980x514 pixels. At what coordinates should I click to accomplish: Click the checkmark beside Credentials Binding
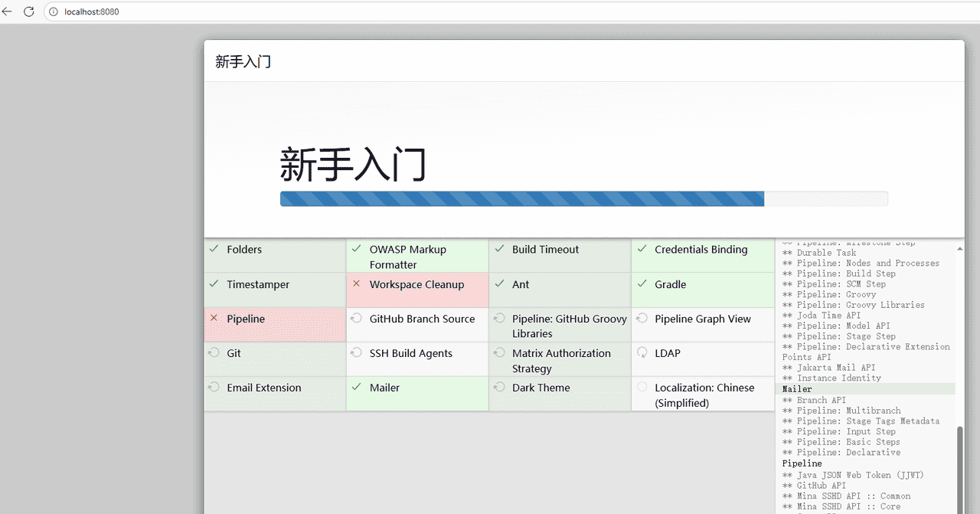point(642,249)
